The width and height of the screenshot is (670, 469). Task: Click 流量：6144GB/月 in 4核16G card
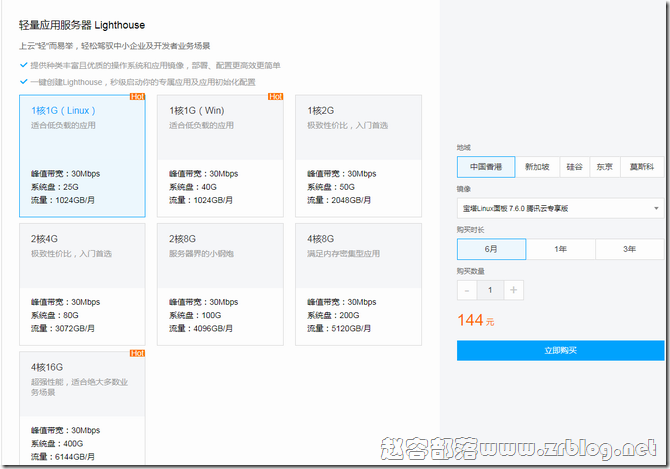63,457
